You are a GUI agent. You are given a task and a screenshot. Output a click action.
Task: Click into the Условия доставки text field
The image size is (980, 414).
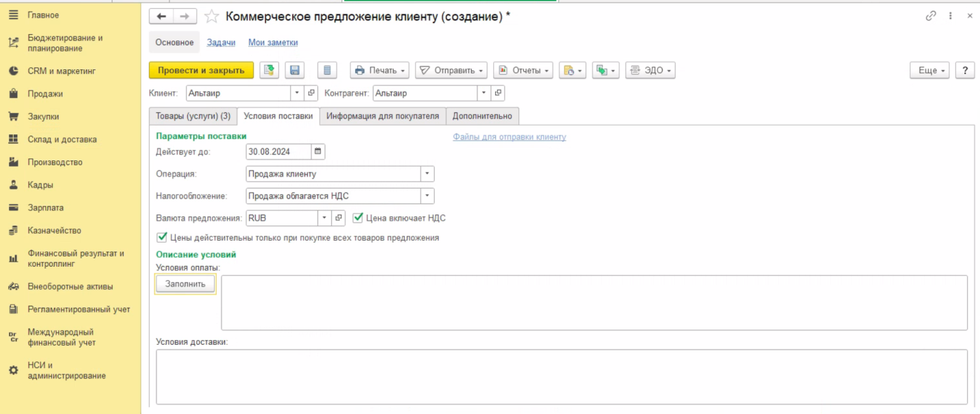[561, 376]
